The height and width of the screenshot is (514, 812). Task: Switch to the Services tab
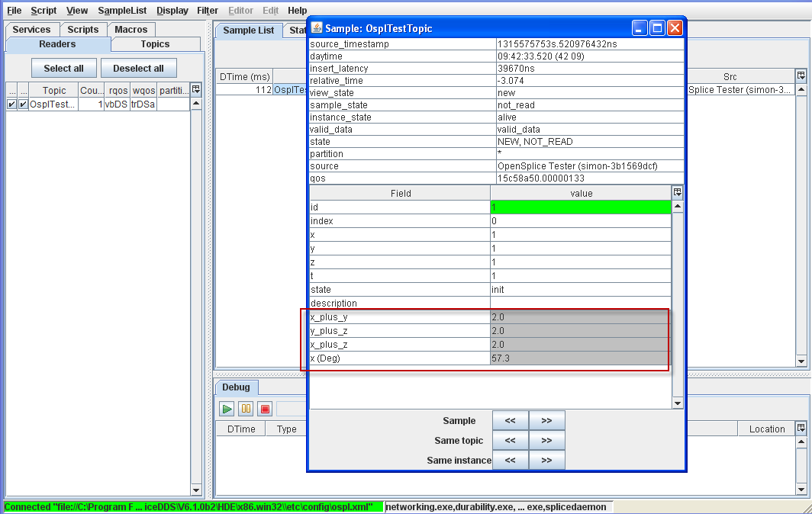[x=31, y=30]
